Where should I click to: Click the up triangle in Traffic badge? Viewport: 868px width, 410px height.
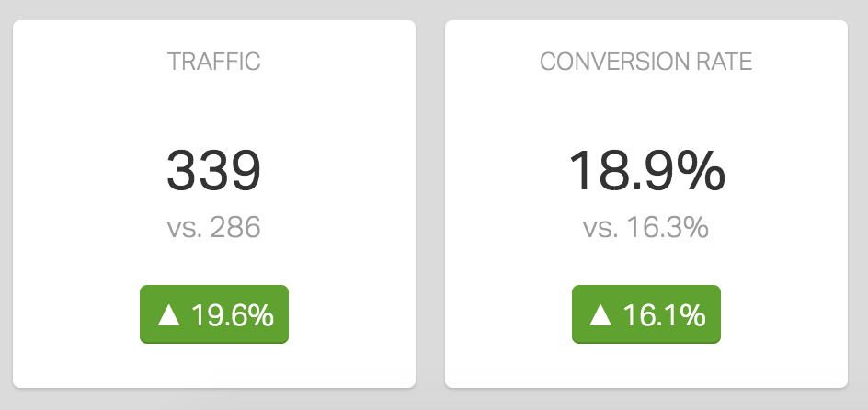pyautogui.click(x=168, y=315)
